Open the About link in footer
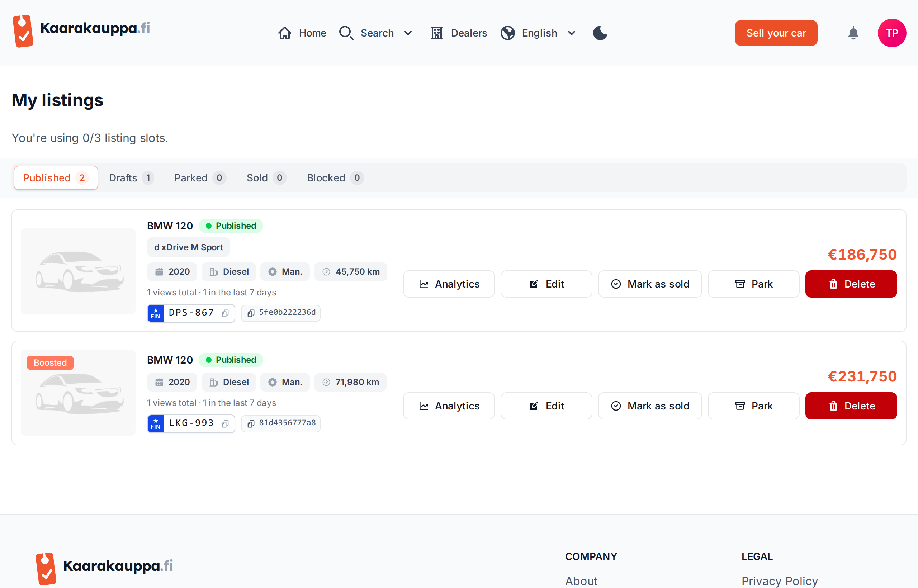Viewport: 918px width, 588px height. tap(581, 581)
